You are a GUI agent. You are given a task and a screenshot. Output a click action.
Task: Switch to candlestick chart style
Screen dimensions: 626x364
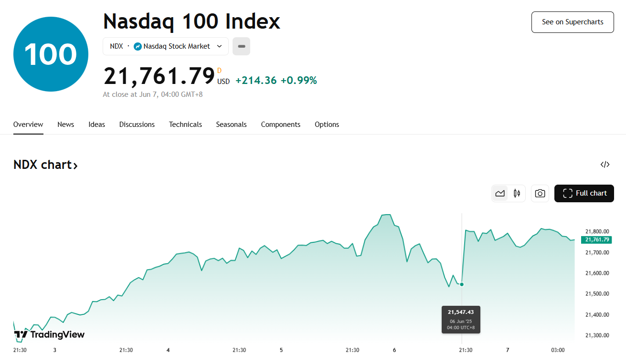pyautogui.click(x=517, y=193)
